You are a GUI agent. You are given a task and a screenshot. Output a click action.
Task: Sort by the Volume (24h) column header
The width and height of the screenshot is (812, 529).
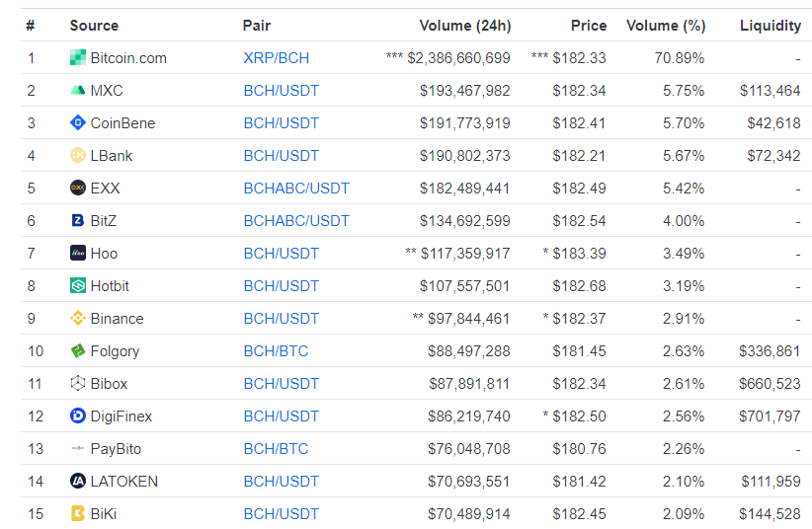click(x=465, y=26)
